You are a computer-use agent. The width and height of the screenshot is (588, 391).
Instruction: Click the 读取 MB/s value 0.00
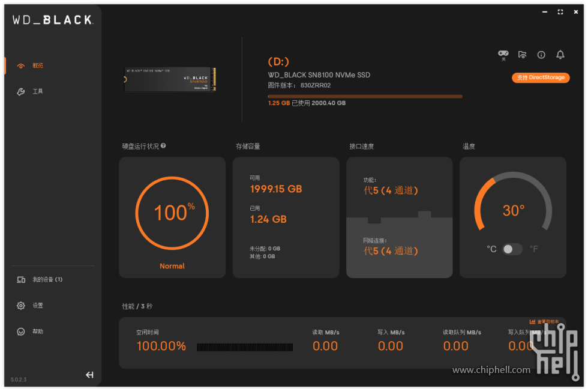[x=325, y=346]
